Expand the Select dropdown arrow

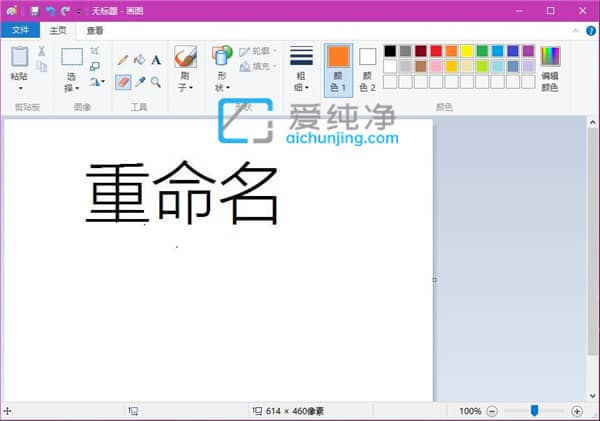pos(77,88)
